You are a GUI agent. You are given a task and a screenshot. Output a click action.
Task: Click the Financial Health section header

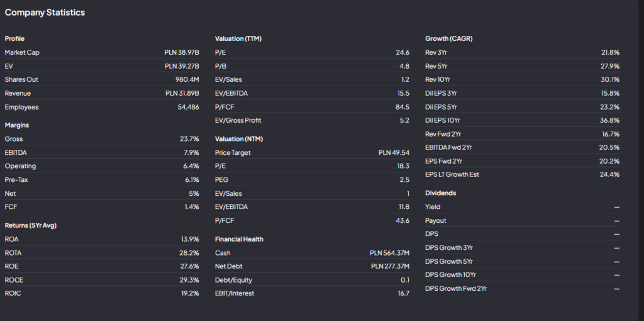click(x=239, y=239)
